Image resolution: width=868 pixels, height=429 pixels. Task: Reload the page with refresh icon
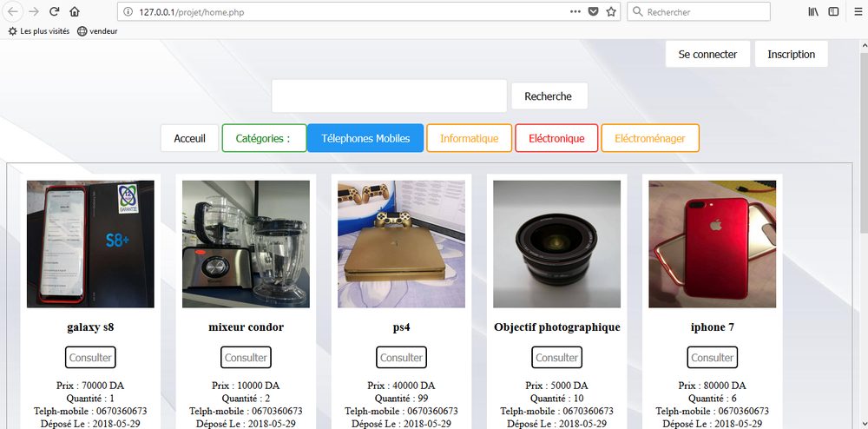tap(54, 11)
